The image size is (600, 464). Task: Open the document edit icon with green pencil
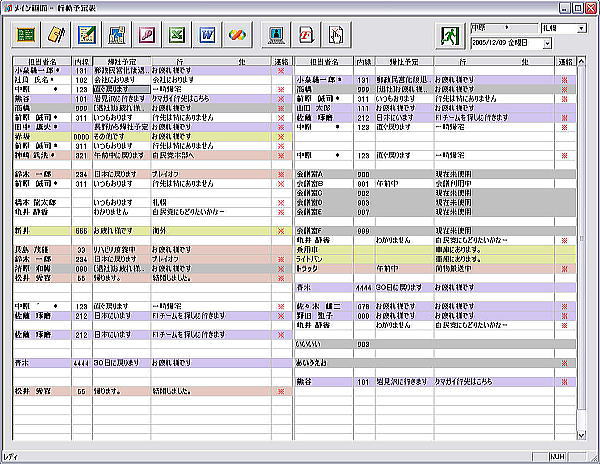86,35
